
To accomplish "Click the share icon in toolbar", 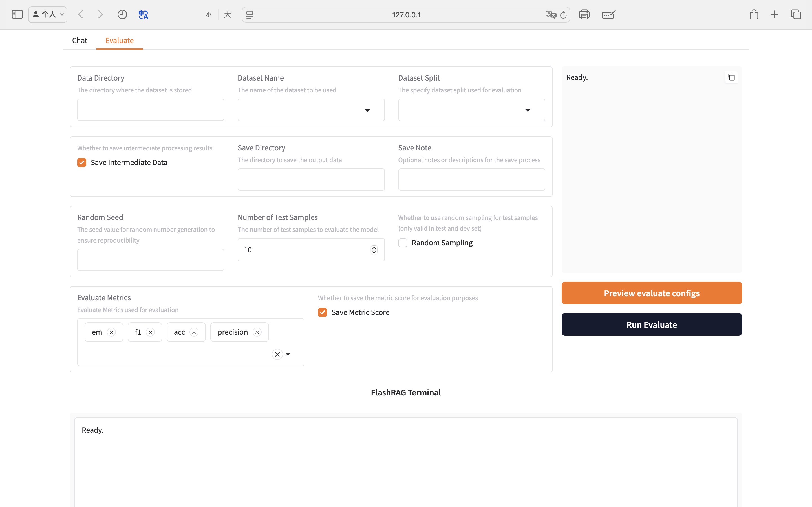I will point(754,15).
